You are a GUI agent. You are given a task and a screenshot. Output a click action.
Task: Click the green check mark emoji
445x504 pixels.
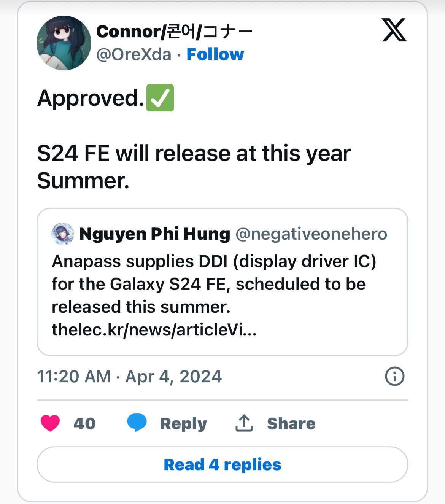pos(160,98)
